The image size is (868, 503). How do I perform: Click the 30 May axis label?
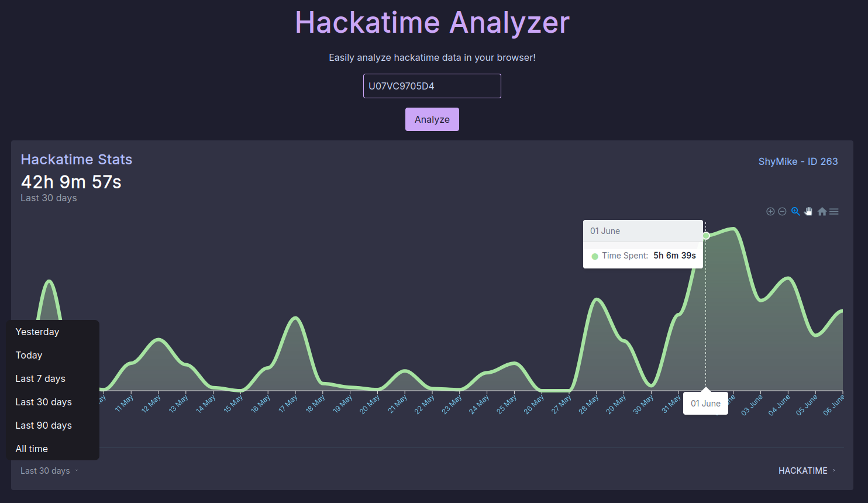(x=643, y=404)
